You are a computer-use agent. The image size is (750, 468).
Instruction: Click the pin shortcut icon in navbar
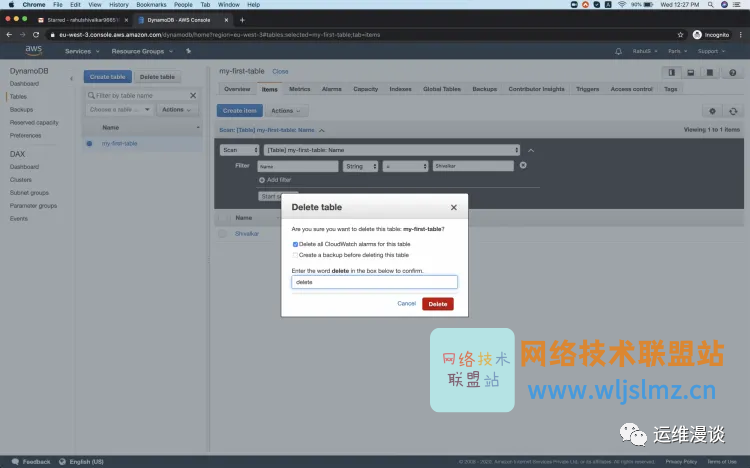point(188,51)
